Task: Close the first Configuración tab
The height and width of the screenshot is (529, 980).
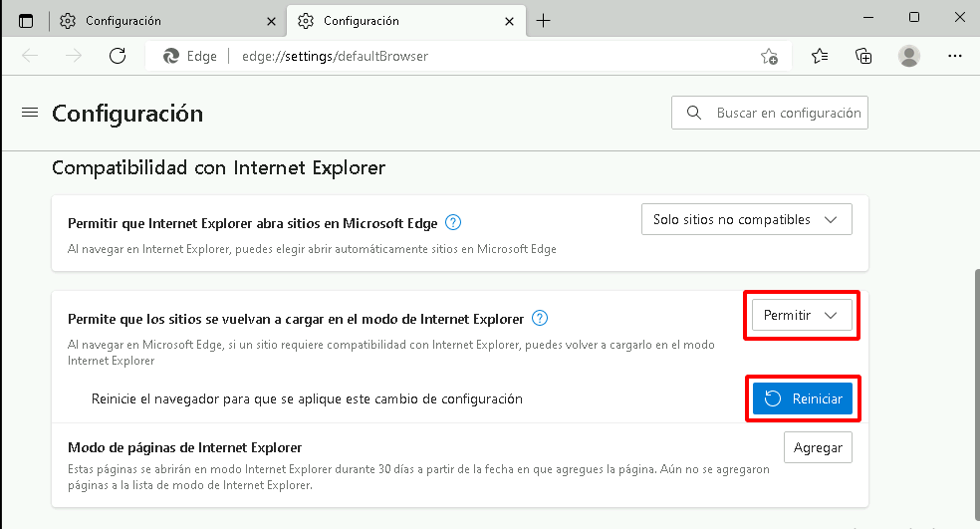Action: tap(271, 21)
